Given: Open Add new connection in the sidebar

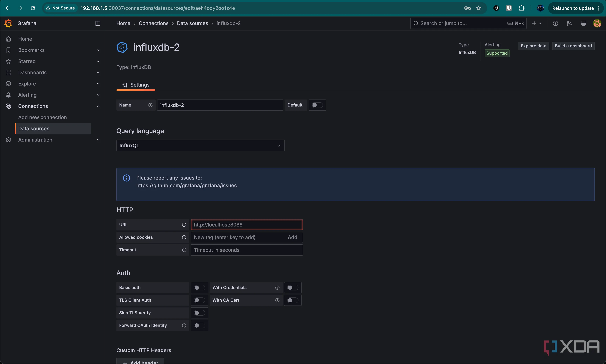Looking at the screenshot, I should (42, 117).
